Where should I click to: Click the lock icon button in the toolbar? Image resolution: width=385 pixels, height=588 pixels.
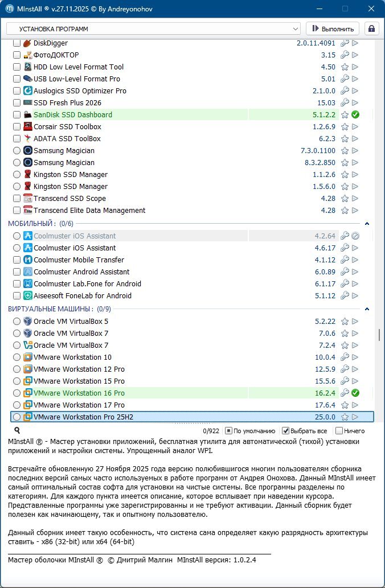click(372, 28)
